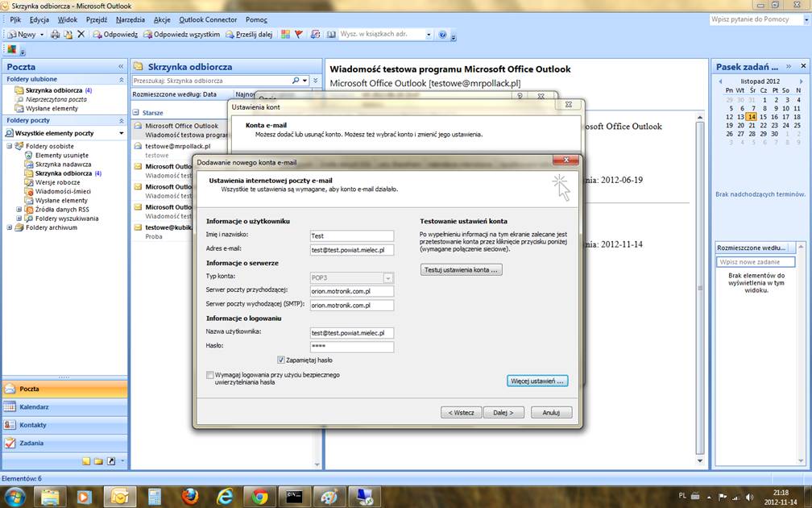
Task: Open the 'Narzędzia' menu
Action: coord(130,19)
